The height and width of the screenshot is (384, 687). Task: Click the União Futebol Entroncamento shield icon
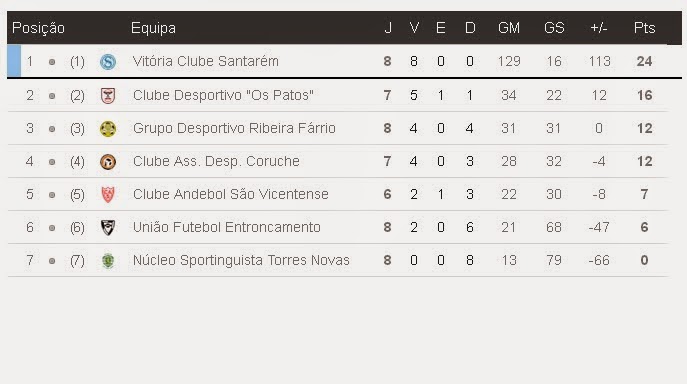click(x=108, y=228)
